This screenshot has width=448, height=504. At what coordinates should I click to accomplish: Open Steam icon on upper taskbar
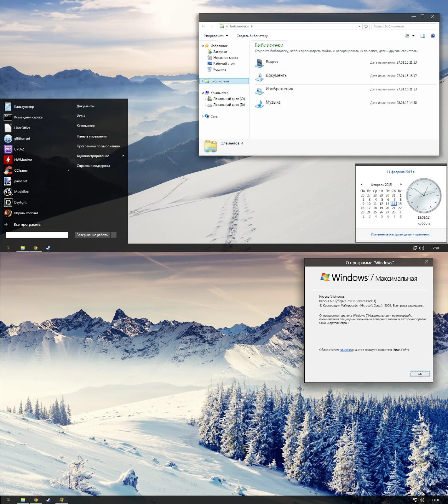click(x=48, y=248)
